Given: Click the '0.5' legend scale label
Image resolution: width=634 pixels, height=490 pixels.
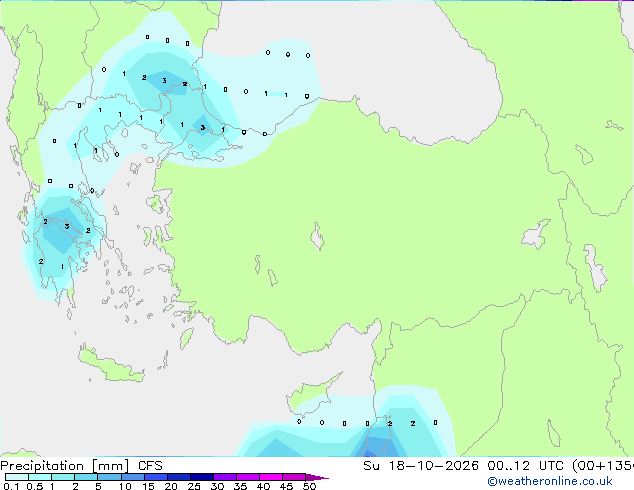Looking at the screenshot, I should pyautogui.click(x=34, y=486).
